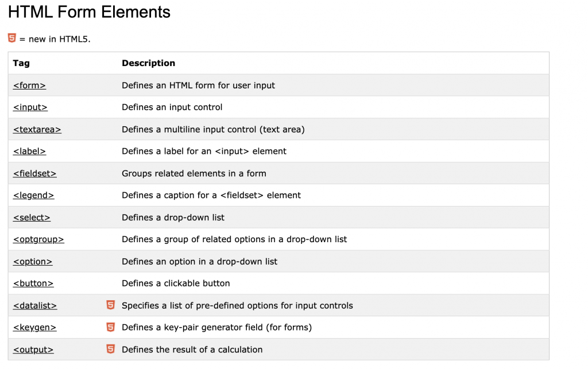Follow the <textarea> tag link
The image size is (588, 369).
coord(37,129)
